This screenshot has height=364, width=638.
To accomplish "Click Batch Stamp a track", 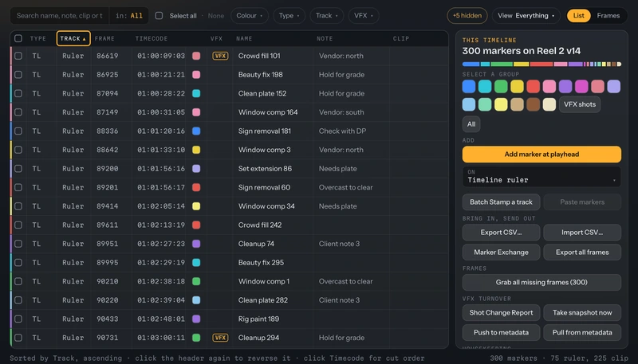I will click(x=502, y=202).
